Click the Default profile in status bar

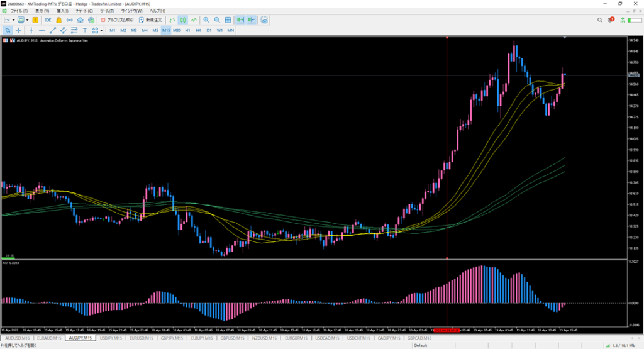(x=421, y=346)
